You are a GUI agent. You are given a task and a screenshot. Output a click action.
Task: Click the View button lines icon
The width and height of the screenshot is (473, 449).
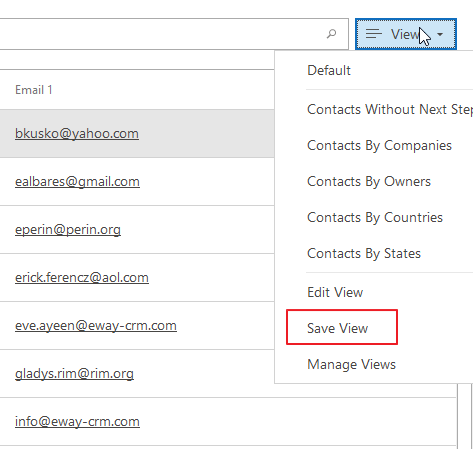[374, 34]
